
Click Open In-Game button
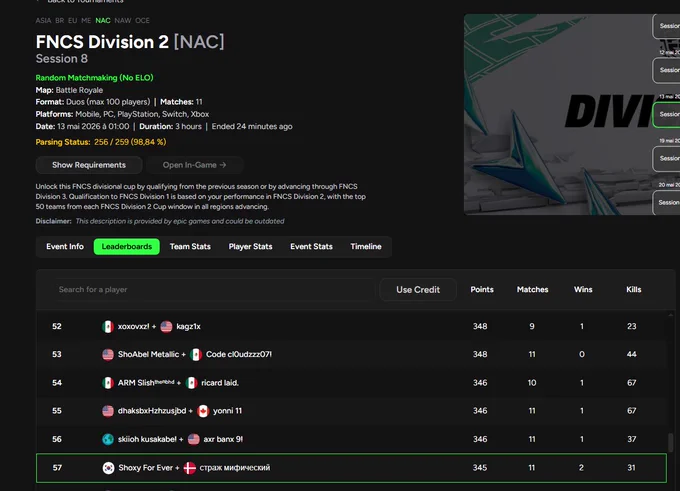point(194,165)
